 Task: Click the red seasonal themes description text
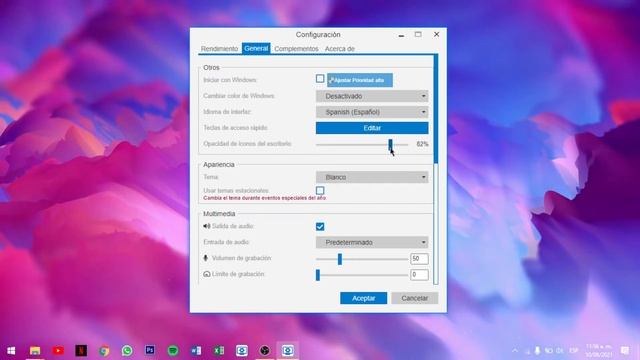click(264, 198)
